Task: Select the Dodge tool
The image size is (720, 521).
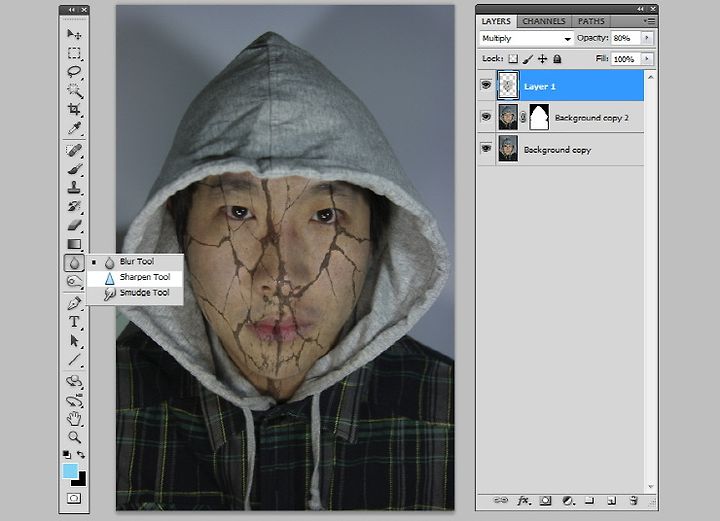Action: [x=74, y=281]
